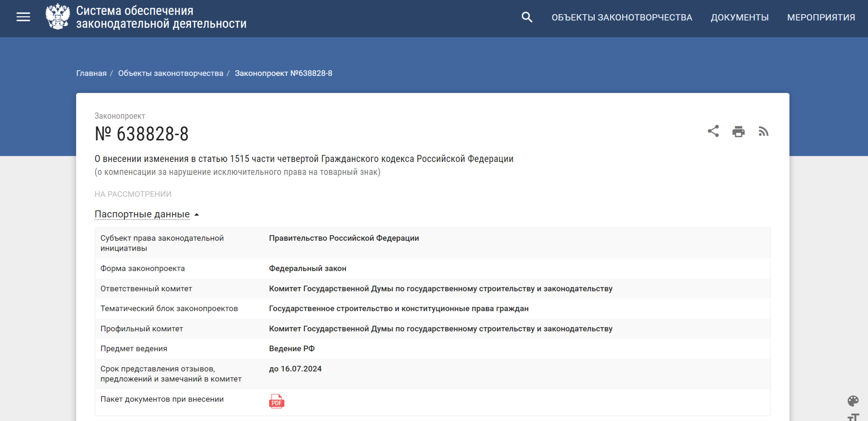
Task: Go to the МЕРОПРИЯТИЯ section
Action: coord(821,17)
